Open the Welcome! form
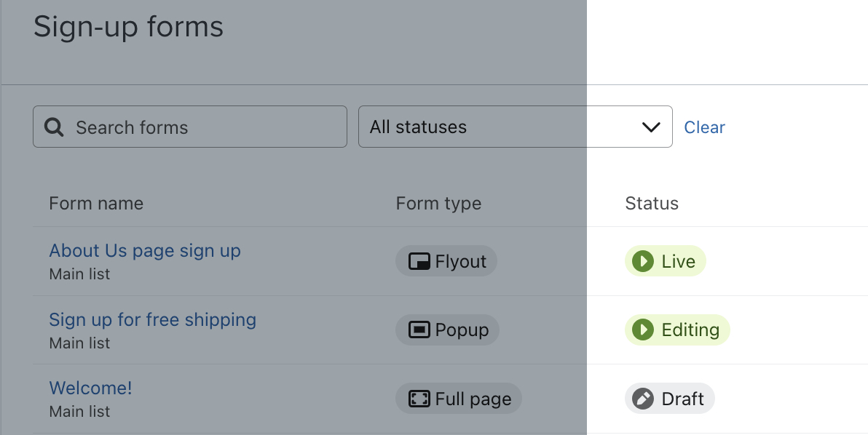Viewport: 868px width, 435px height. [x=90, y=388]
